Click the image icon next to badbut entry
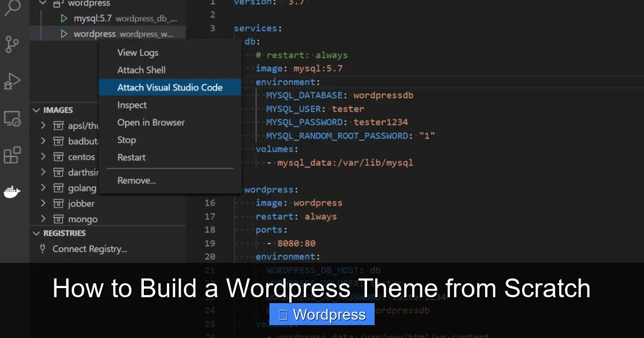 click(x=57, y=141)
